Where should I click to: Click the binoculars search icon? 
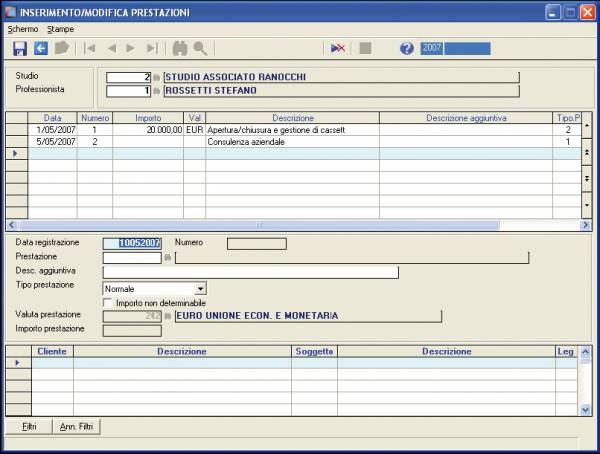(180, 49)
